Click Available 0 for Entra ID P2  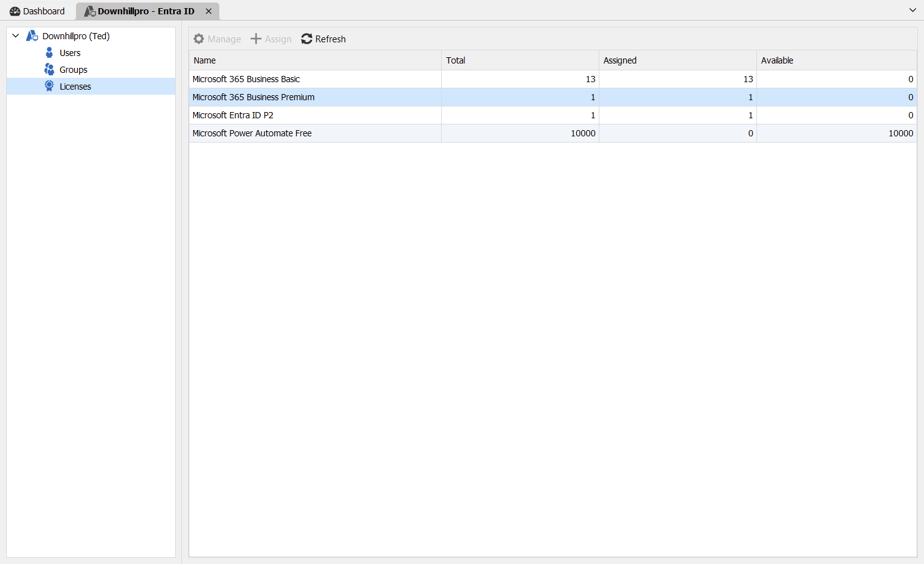[x=911, y=115]
